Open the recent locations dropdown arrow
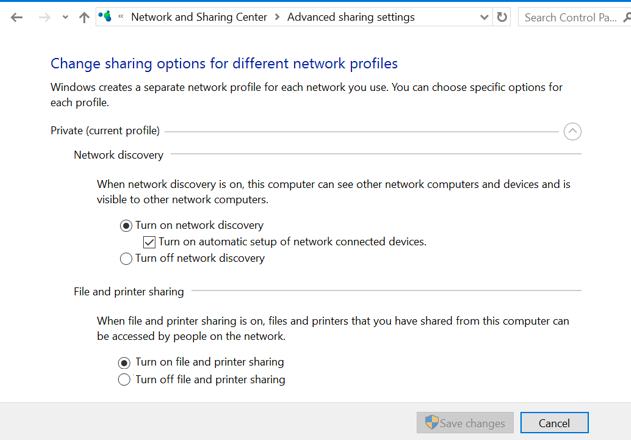The image size is (631, 440). coord(65,17)
